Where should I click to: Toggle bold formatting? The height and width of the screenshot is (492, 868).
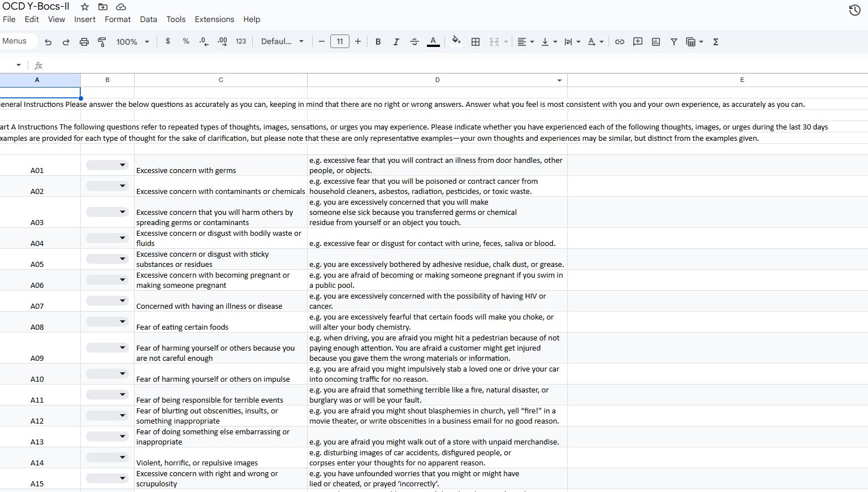(x=378, y=42)
